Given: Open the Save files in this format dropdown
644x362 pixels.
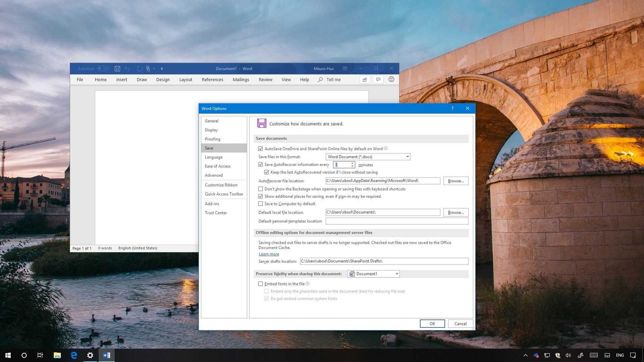Looking at the screenshot, I should (x=407, y=157).
